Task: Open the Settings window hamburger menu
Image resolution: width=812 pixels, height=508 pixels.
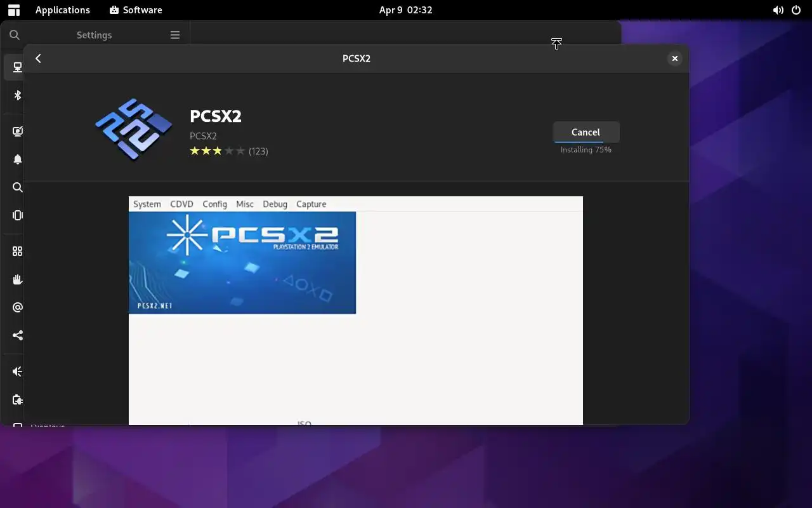Action: tap(175, 35)
